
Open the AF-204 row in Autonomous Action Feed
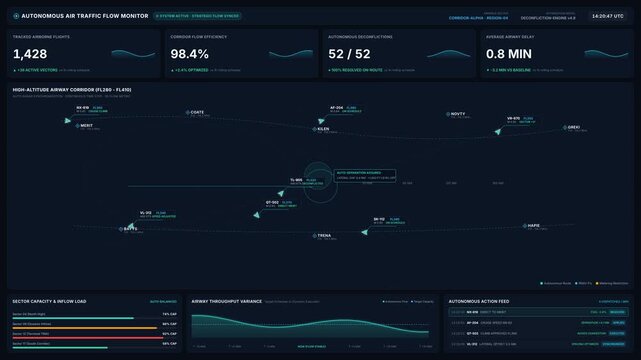tap(538, 323)
